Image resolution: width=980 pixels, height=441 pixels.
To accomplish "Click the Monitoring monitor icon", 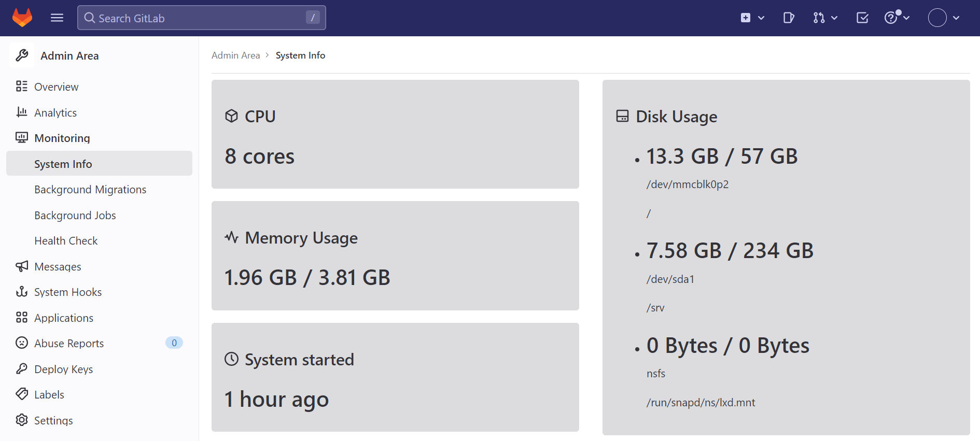I will click(x=22, y=137).
